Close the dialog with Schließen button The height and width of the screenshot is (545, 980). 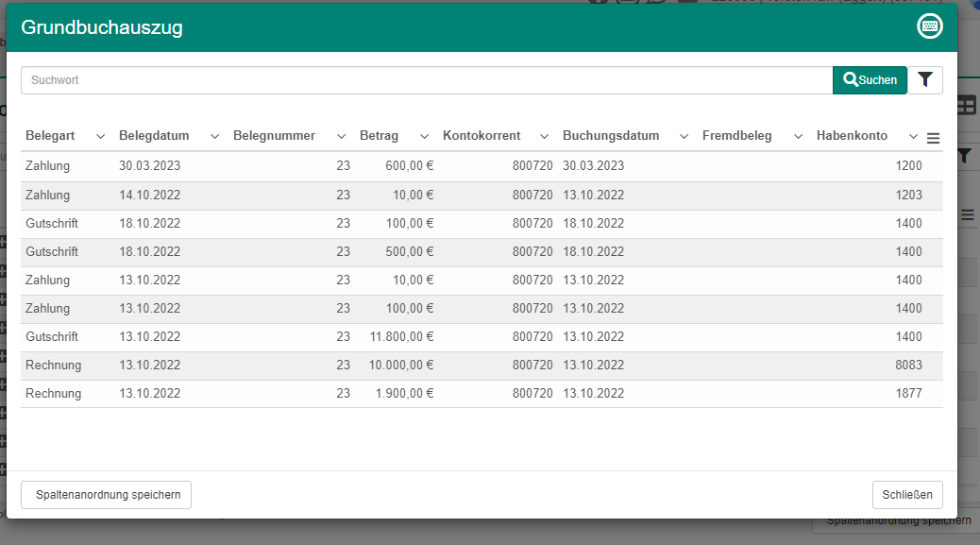(906, 495)
